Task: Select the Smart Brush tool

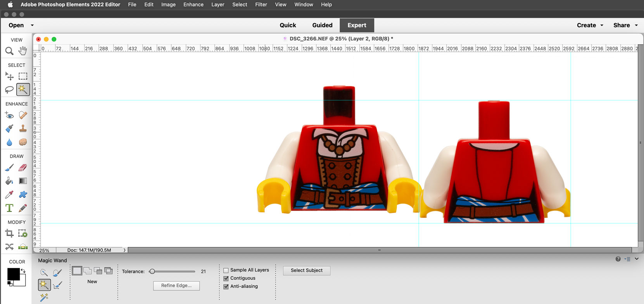Action: coord(9,128)
